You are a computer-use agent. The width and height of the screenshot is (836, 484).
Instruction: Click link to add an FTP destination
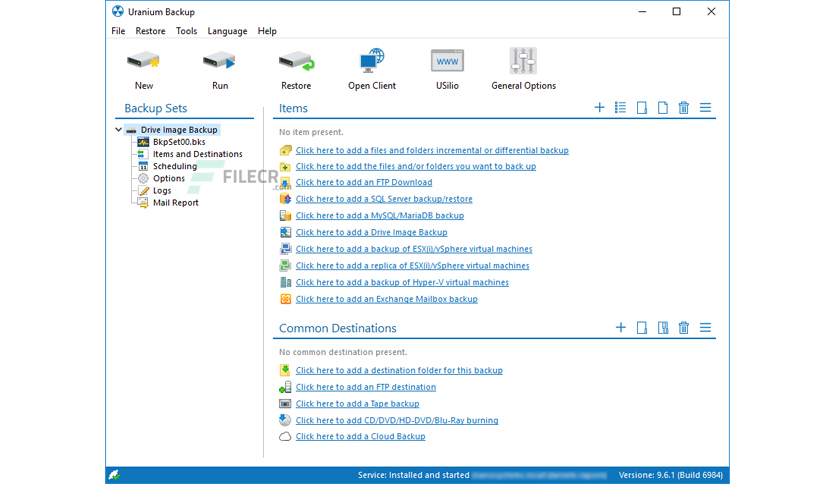pyautogui.click(x=366, y=387)
